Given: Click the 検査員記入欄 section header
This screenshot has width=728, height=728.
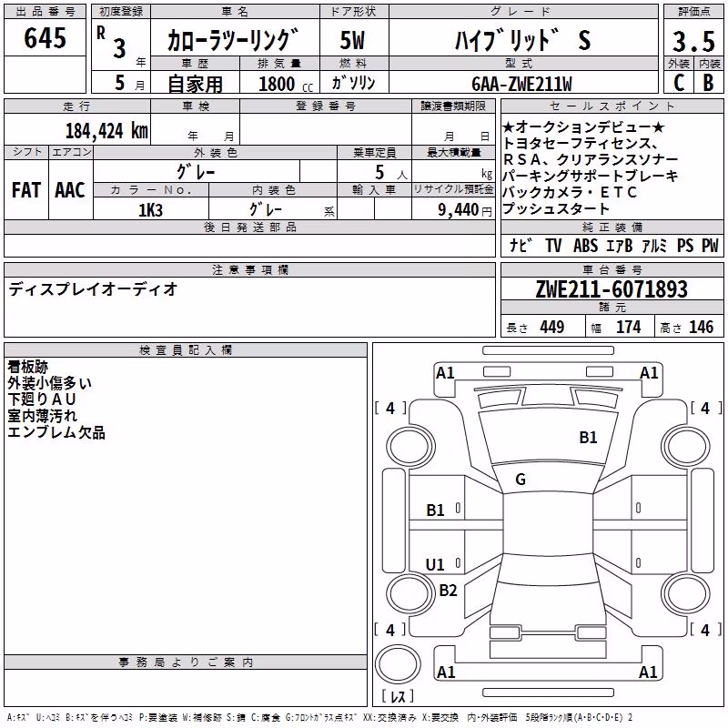Looking at the screenshot, I should coord(186,350).
